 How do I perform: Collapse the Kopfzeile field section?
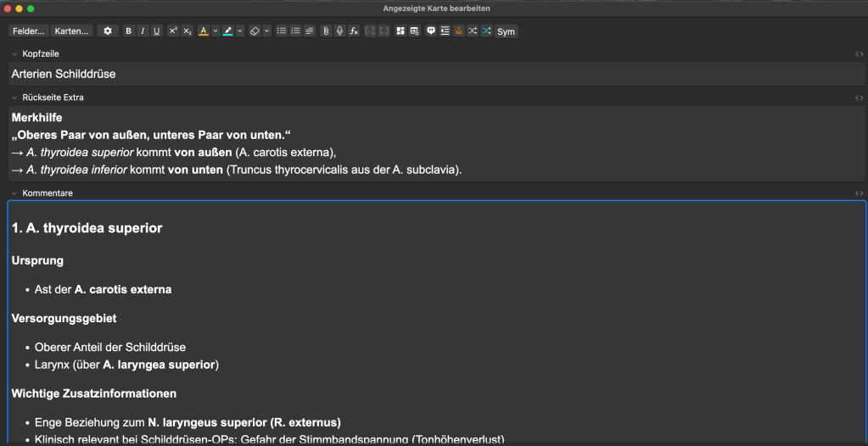pyautogui.click(x=14, y=54)
